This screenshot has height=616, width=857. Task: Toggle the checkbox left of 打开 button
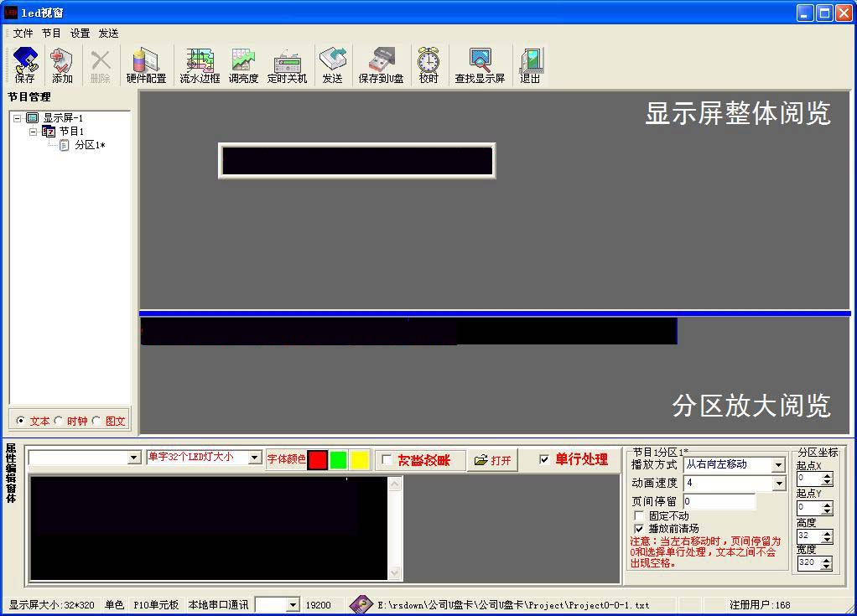[387, 460]
